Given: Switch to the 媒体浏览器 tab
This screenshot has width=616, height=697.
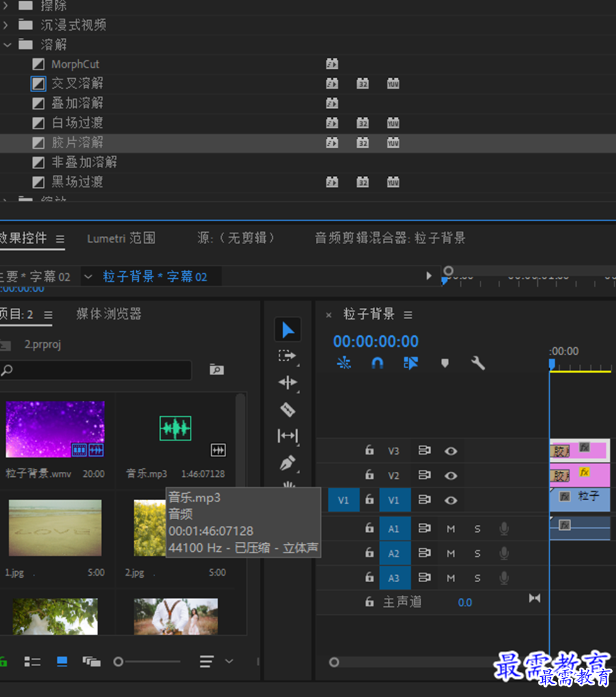Looking at the screenshot, I should click(109, 314).
